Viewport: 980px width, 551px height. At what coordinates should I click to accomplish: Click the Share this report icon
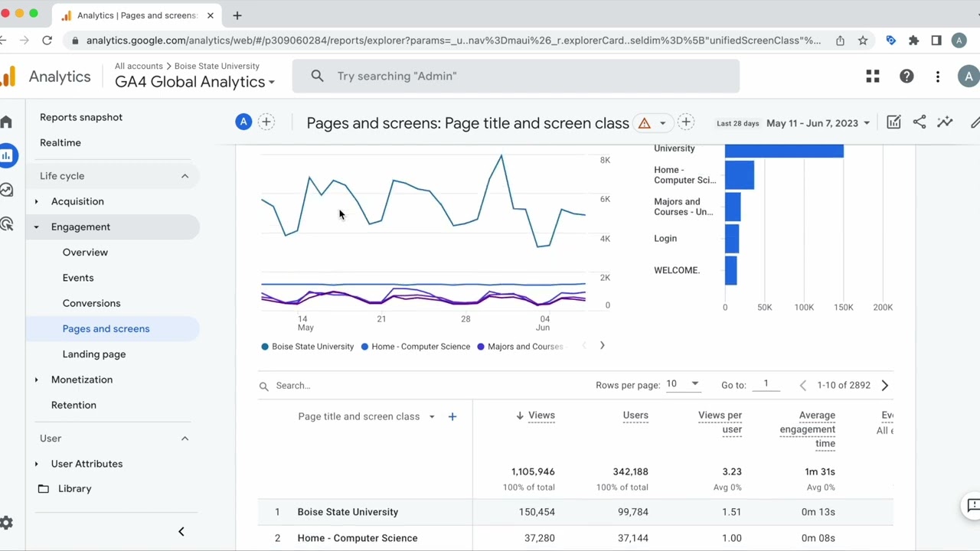click(x=920, y=122)
